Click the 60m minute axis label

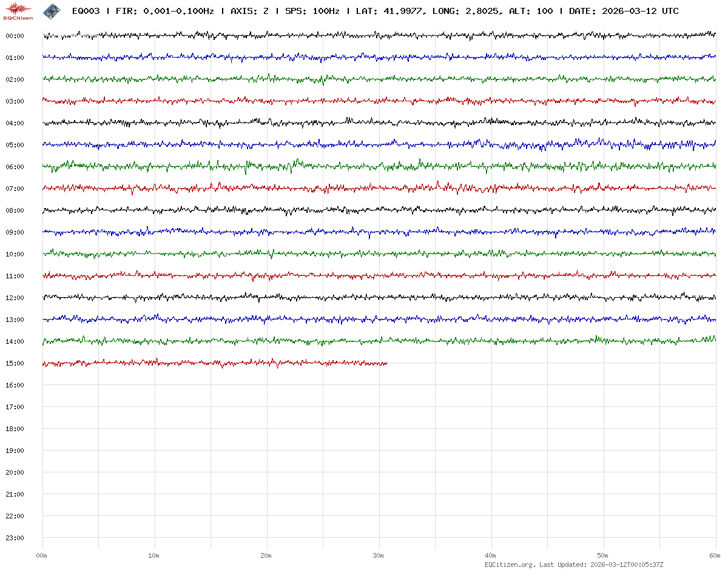point(715,555)
